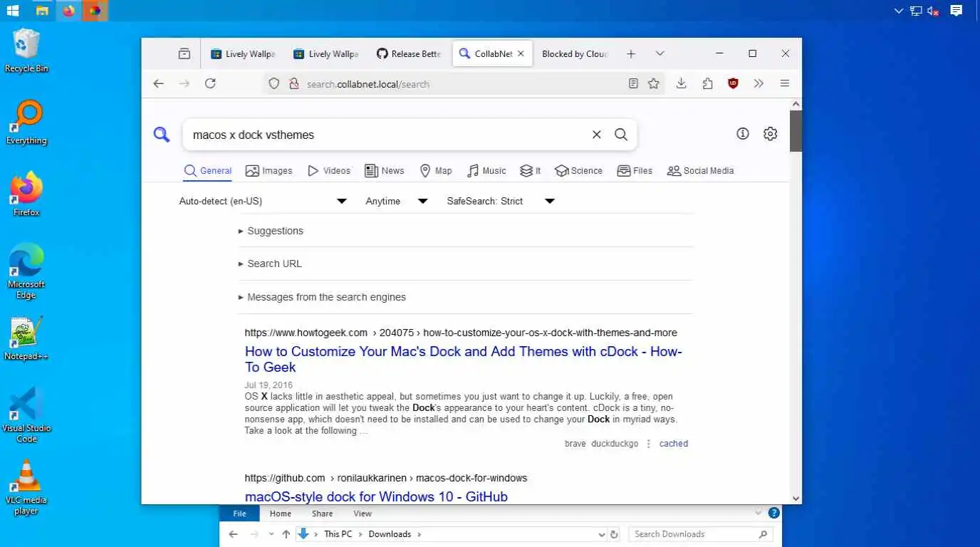Image resolution: width=980 pixels, height=547 pixels.
Task: Click the File Explorer help question icon
Action: click(774, 513)
